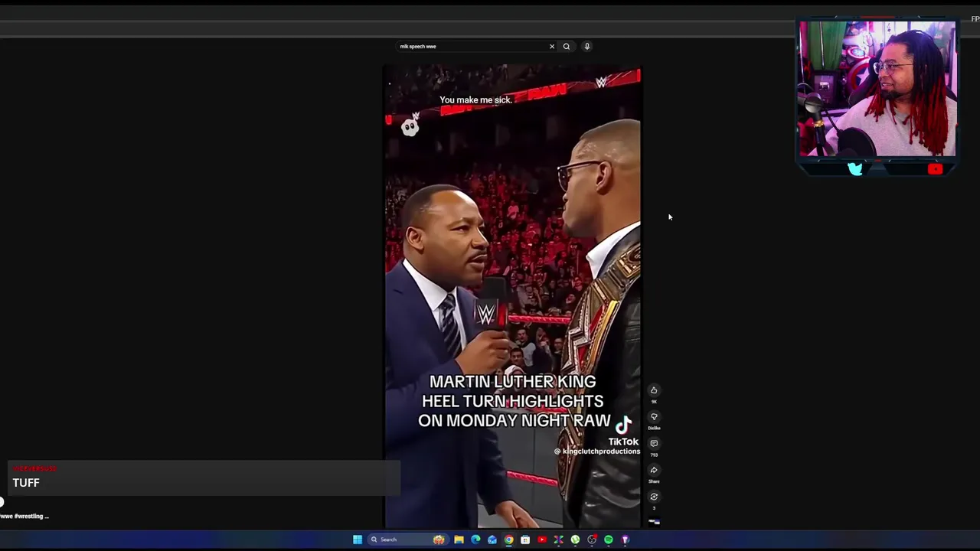This screenshot has width=980, height=551.
Task: Open Spotify from the taskbar
Action: tap(609, 540)
